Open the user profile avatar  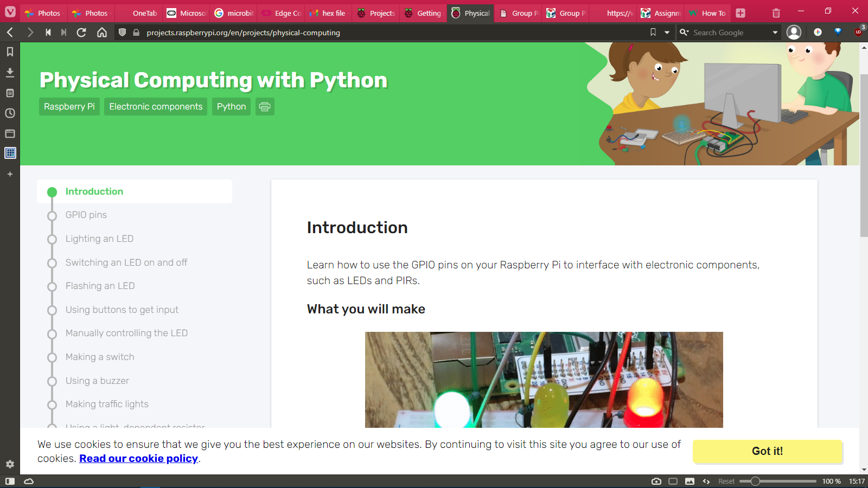794,33
